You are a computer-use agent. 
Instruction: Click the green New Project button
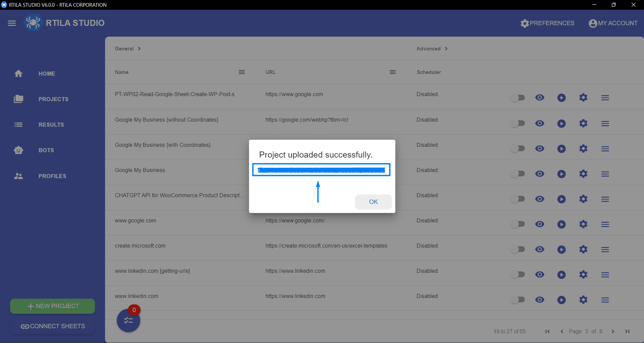click(x=53, y=306)
